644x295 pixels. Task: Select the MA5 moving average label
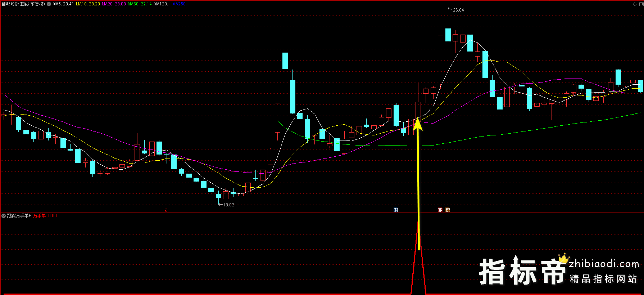(63, 4)
